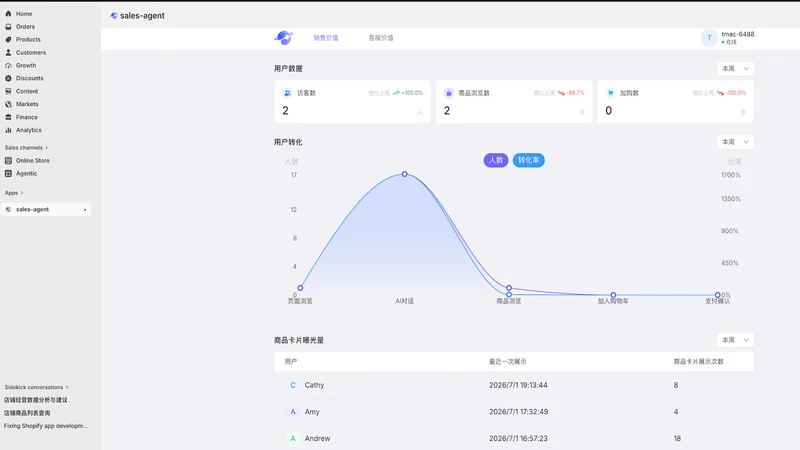Open the Home icon in sidebar
This screenshot has height=450, width=800.
point(8,14)
